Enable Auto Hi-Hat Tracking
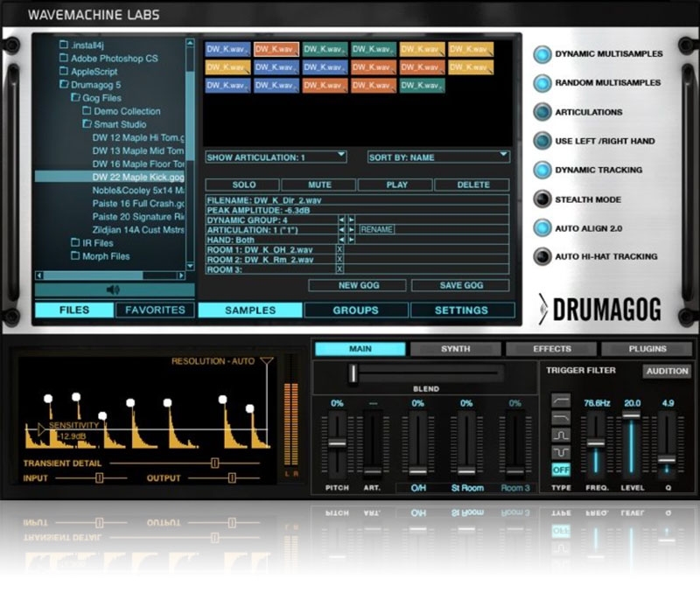 coord(542,256)
